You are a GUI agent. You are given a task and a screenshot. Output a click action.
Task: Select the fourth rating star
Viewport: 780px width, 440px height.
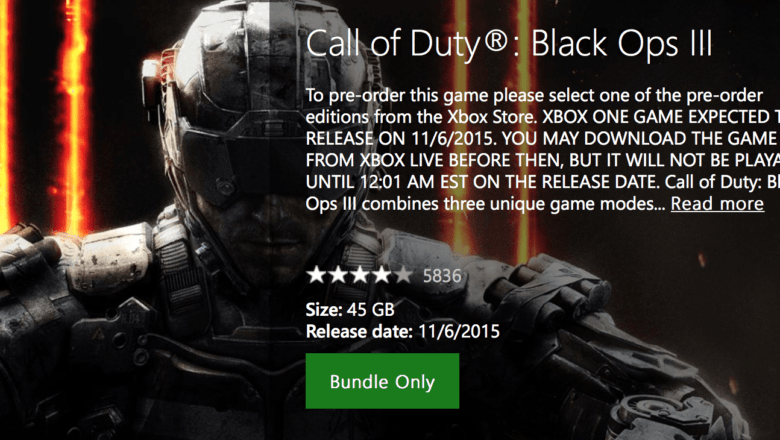coord(382,275)
